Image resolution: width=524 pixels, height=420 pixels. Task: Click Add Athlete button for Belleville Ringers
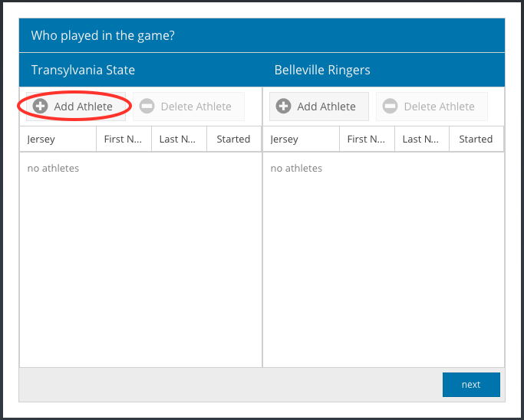click(x=319, y=107)
